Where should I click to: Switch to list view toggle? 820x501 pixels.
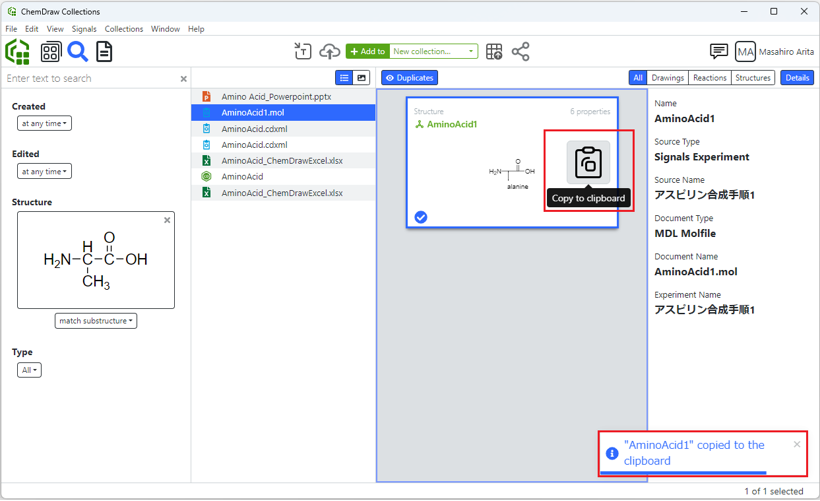[344, 78]
